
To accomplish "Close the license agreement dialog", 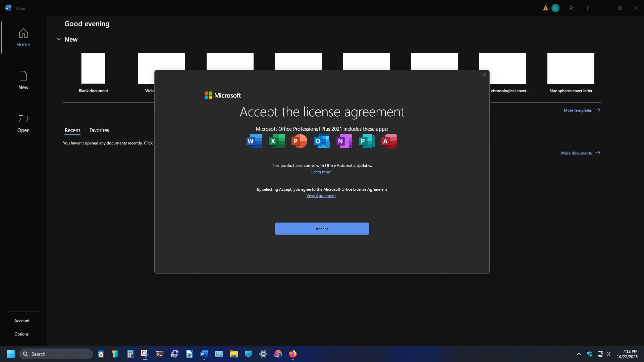I will pyautogui.click(x=484, y=75).
